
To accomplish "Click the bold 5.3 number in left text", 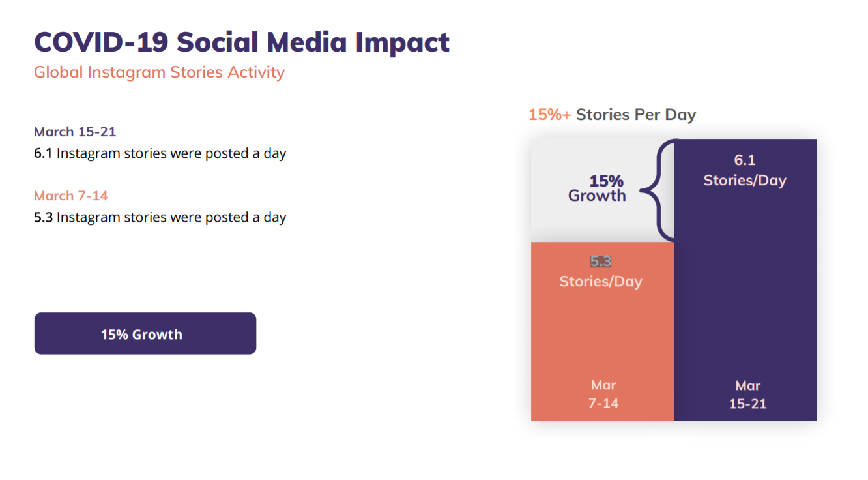I will (x=43, y=217).
